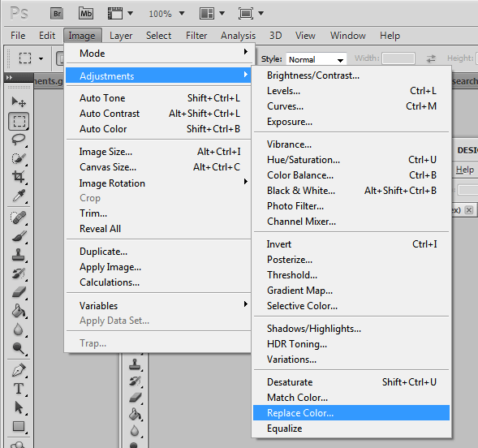Image resolution: width=478 pixels, height=448 pixels.
Task: Launch Adobe Bridge from the Br icon
Action: pyautogui.click(x=57, y=14)
